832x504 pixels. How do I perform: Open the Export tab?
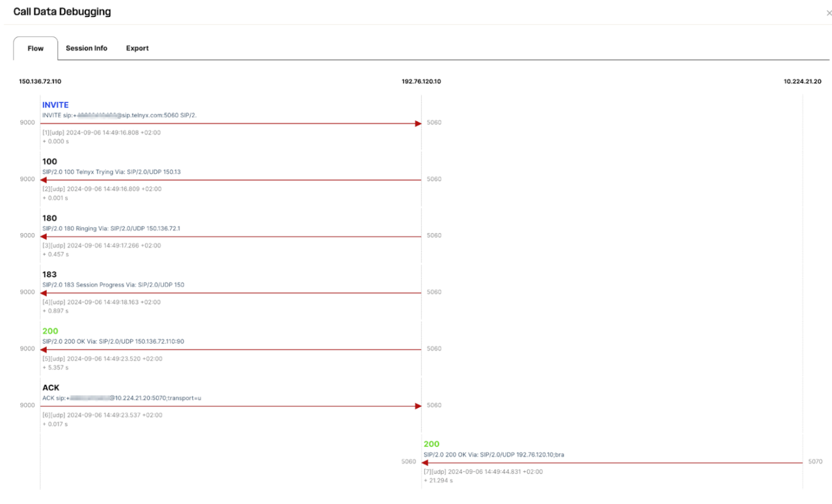coord(137,48)
